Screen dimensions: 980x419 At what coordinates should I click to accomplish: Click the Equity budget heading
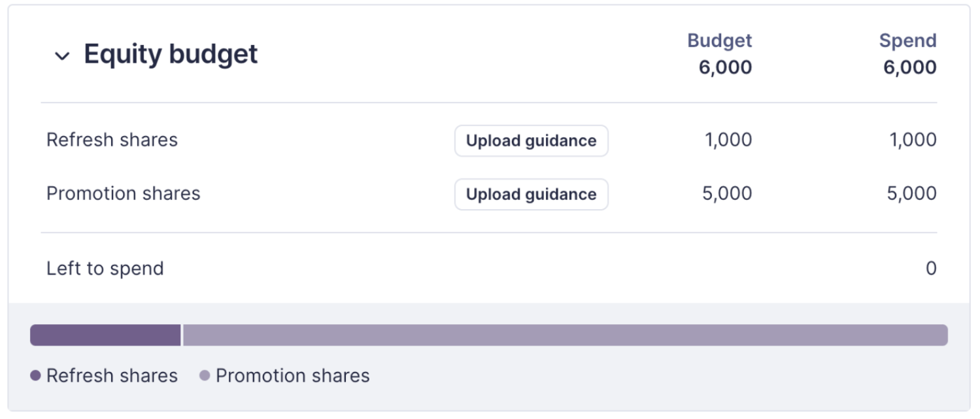(171, 54)
